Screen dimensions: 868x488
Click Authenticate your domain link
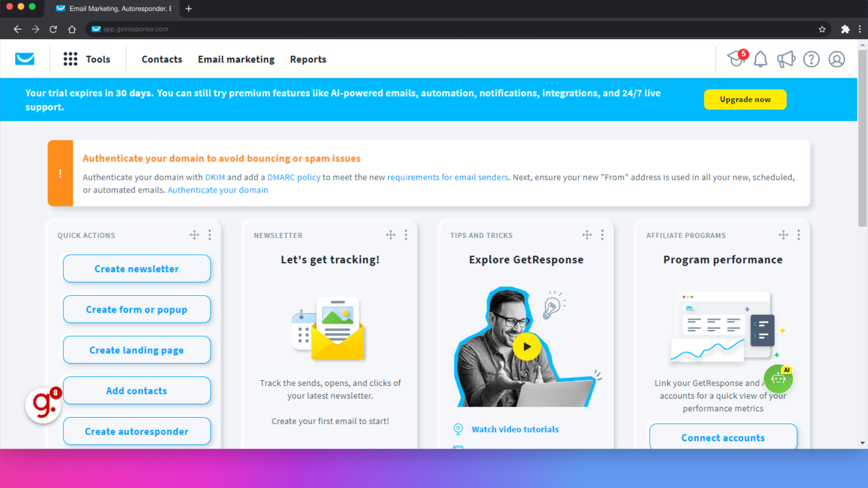pyautogui.click(x=217, y=189)
